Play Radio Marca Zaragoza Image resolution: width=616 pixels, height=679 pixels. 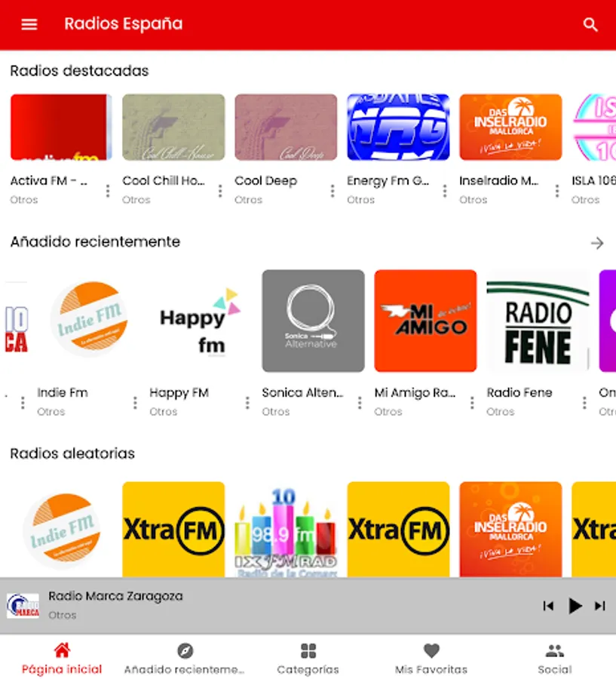coord(575,606)
